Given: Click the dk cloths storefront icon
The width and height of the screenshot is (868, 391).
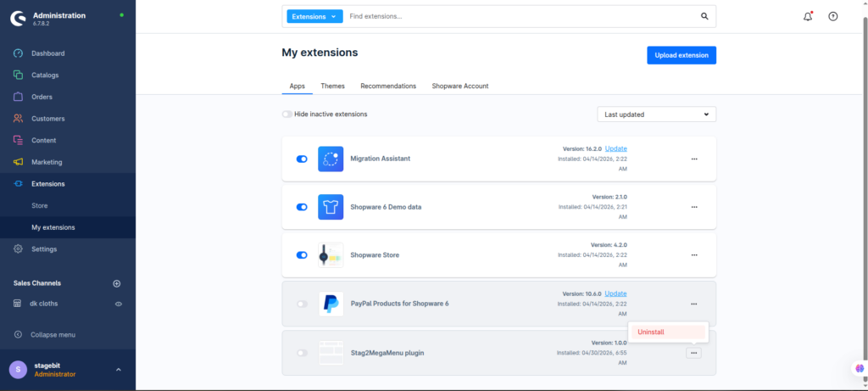Looking at the screenshot, I should 18,304.
